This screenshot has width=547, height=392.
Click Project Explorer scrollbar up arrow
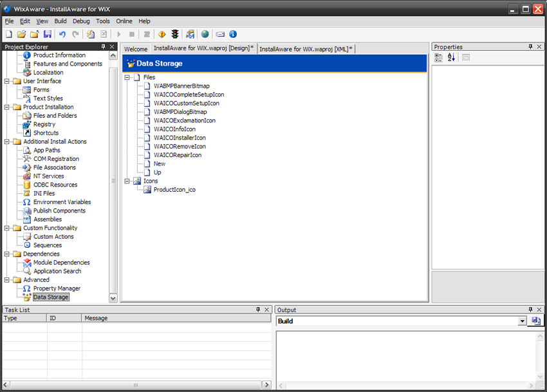click(113, 55)
